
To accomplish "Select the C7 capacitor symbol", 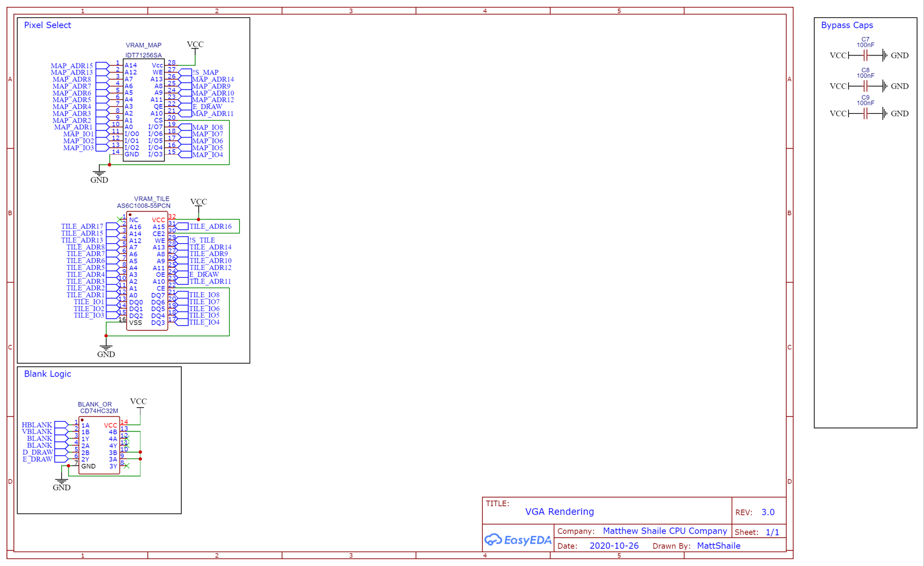I will coord(865,55).
